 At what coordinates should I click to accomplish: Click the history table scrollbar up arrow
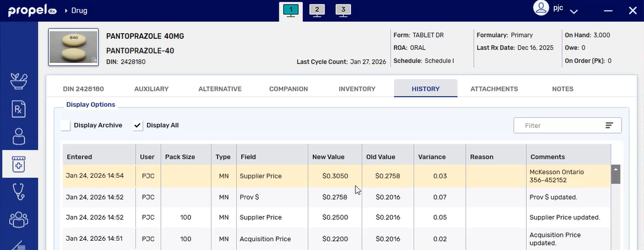coord(616,169)
